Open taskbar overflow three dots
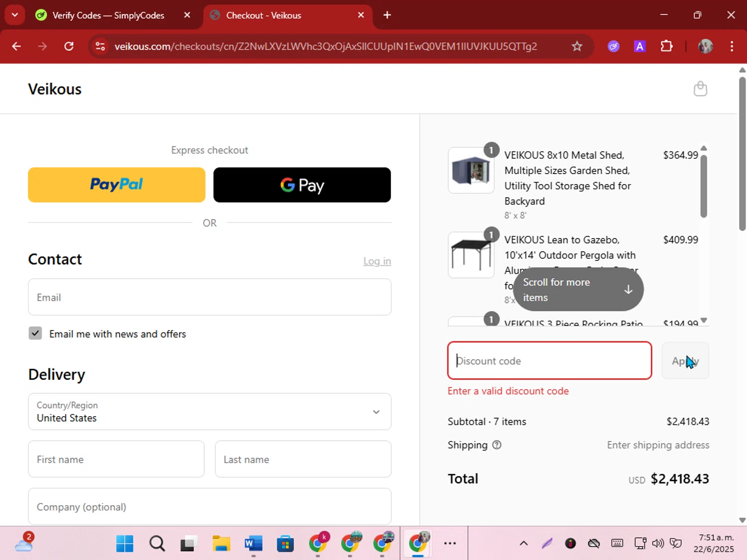The image size is (747, 560). (450, 544)
